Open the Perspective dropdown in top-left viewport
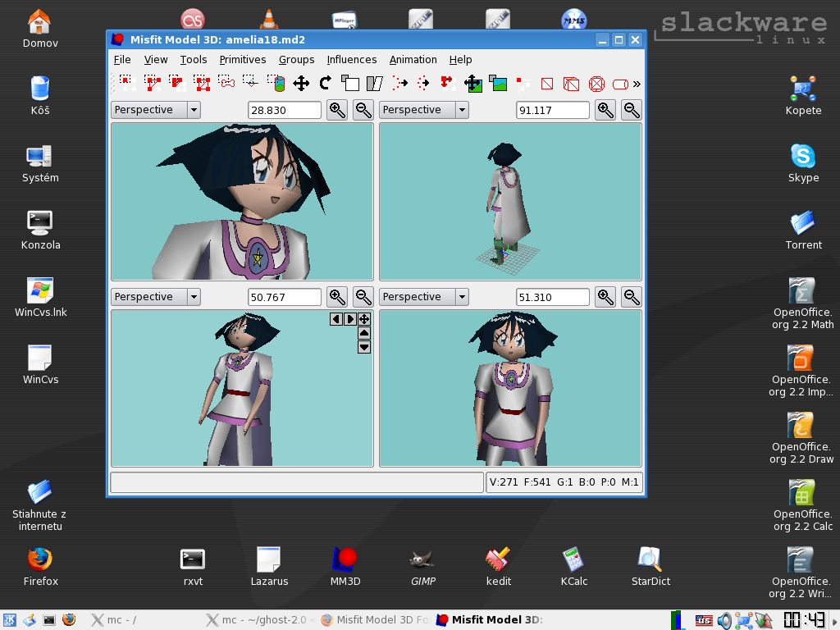 [x=155, y=110]
